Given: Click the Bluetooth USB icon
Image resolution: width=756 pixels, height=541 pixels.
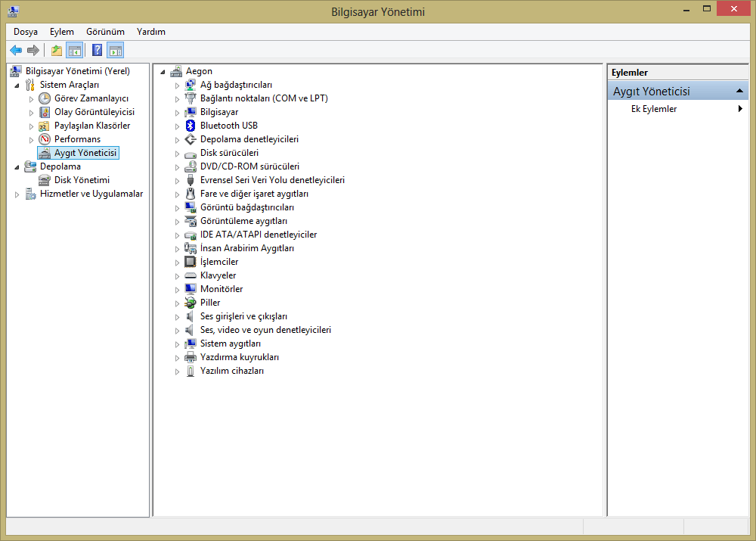Looking at the screenshot, I should [191, 126].
